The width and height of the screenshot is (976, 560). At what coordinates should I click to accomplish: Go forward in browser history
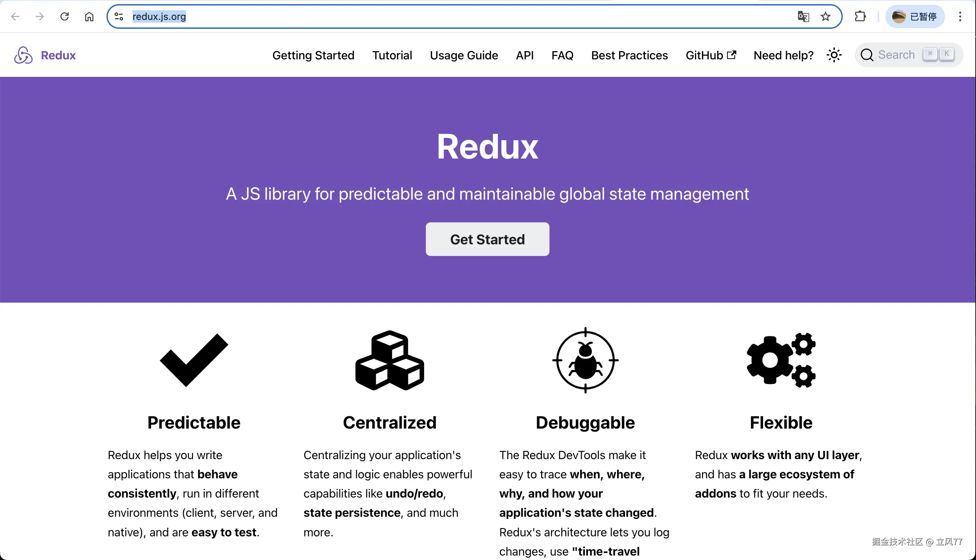pos(39,16)
